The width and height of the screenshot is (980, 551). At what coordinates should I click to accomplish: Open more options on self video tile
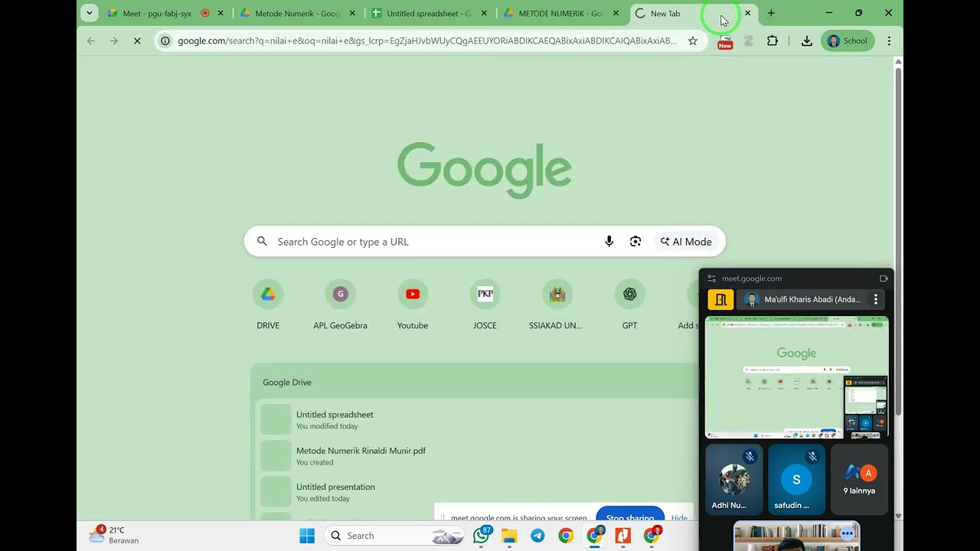pyautogui.click(x=847, y=533)
